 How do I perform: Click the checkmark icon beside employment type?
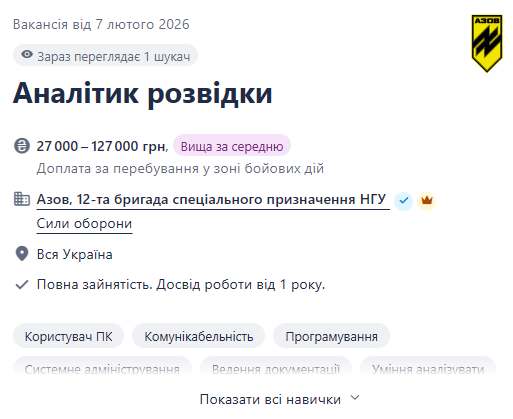(22, 285)
